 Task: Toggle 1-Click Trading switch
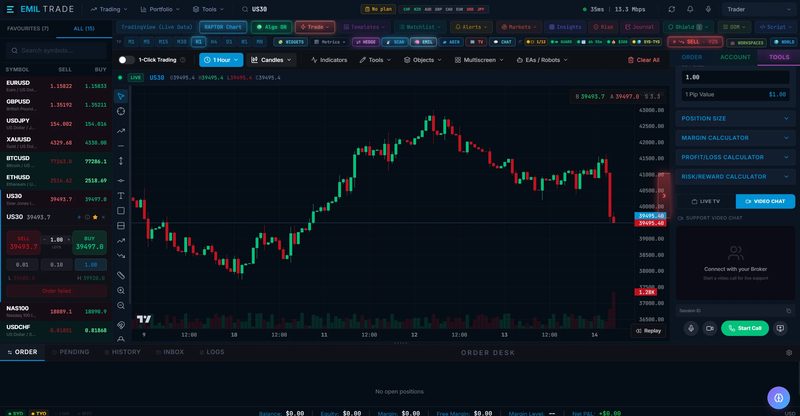126,60
